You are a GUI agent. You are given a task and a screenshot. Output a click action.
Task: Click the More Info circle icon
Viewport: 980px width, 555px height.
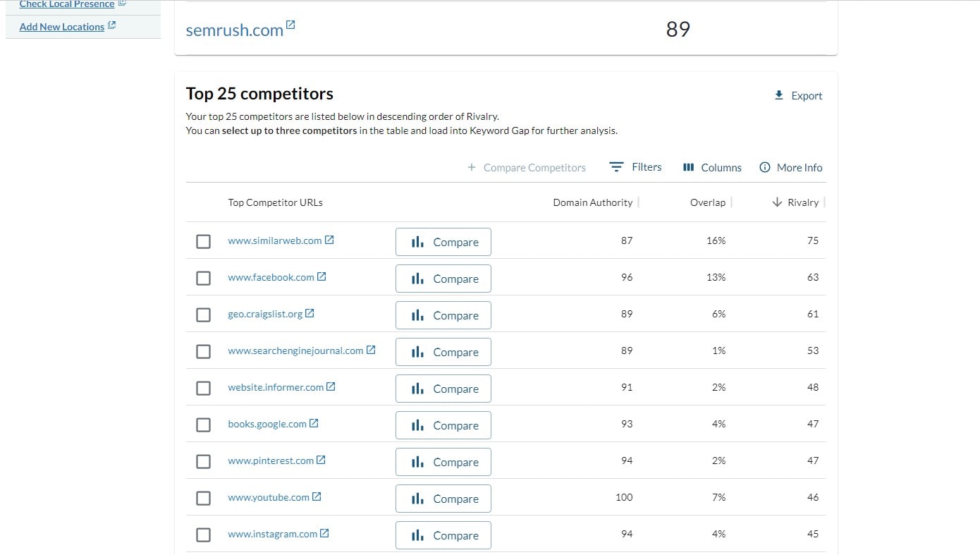764,167
